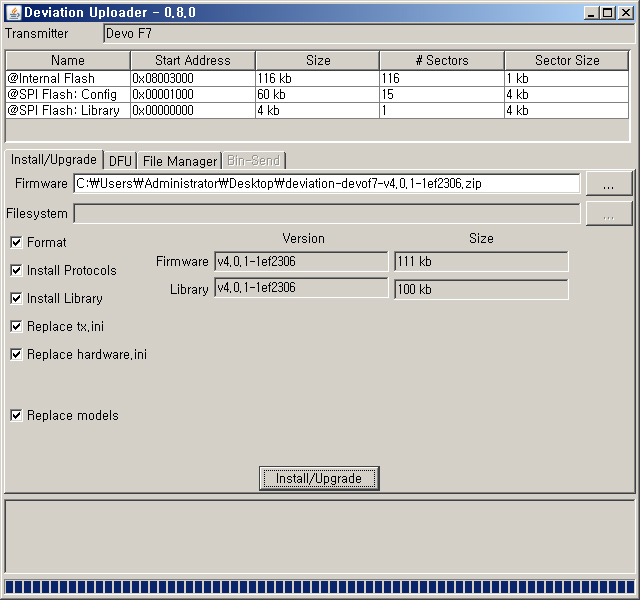Image resolution: width=640 pixels, height=600 pixels.
Task: Switch to the DFU tab
Action: 120,161
